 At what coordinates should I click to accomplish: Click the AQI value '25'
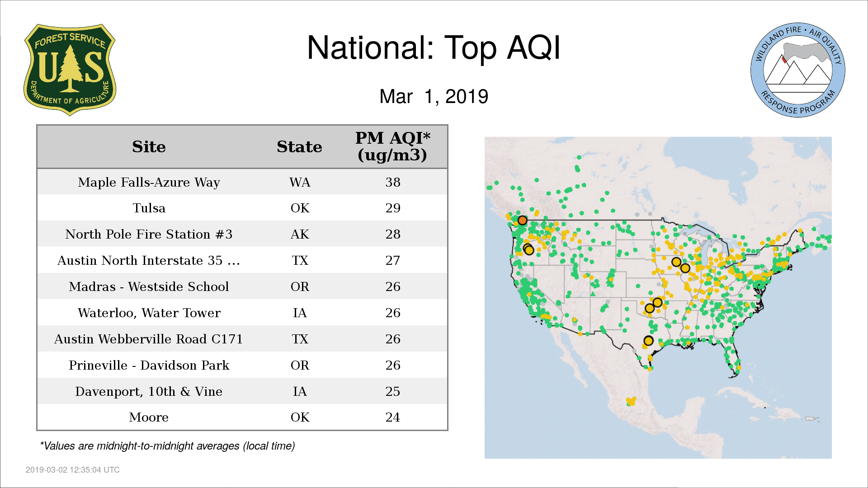393,392
